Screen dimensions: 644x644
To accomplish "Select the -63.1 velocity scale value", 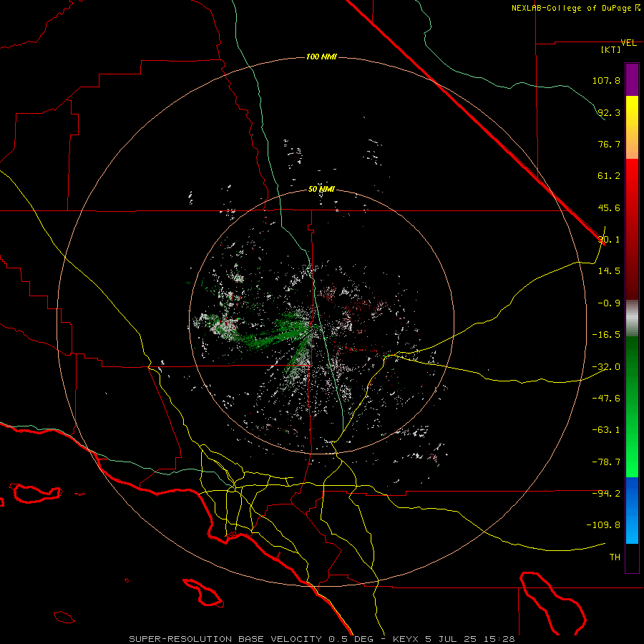I will pos(606,430).
